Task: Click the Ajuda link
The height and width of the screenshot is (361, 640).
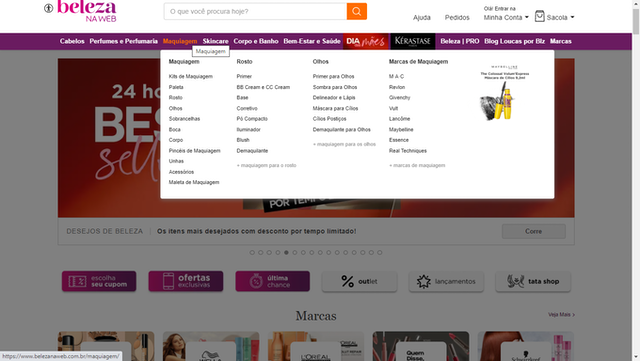Action: (x=422, y=18)
